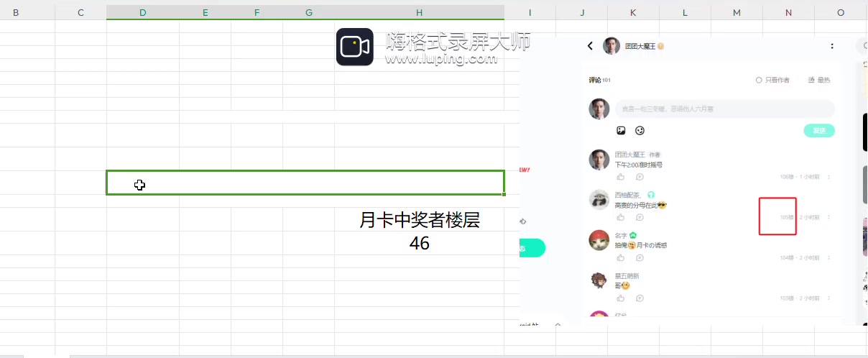Open the emoji picker icon below the comment box
Viewport: 868px width, 358px height.
[640, 130]
